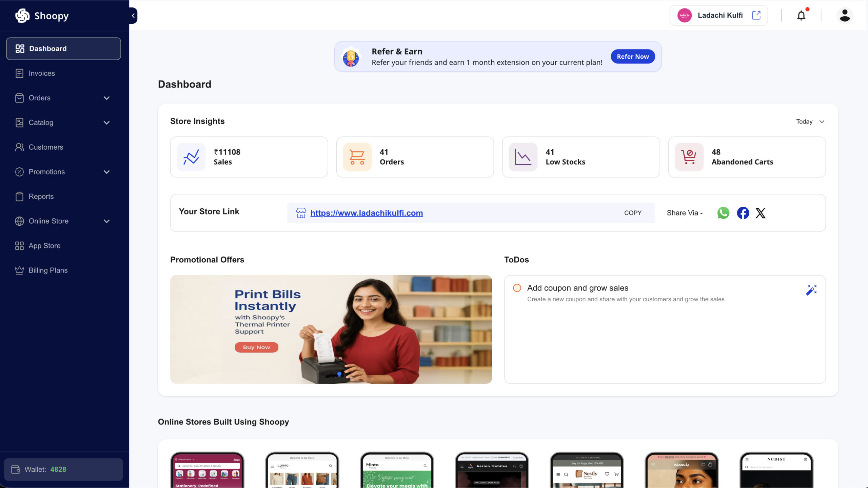This screenshot has width=868, height=488.
Task: Click the Reports icon
Action: pyautogui.click(x=19, y=196)
